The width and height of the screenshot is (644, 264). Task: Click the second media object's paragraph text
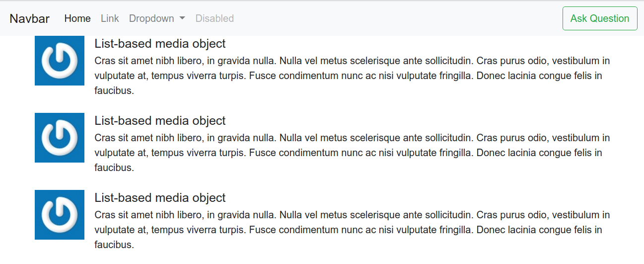352,153
